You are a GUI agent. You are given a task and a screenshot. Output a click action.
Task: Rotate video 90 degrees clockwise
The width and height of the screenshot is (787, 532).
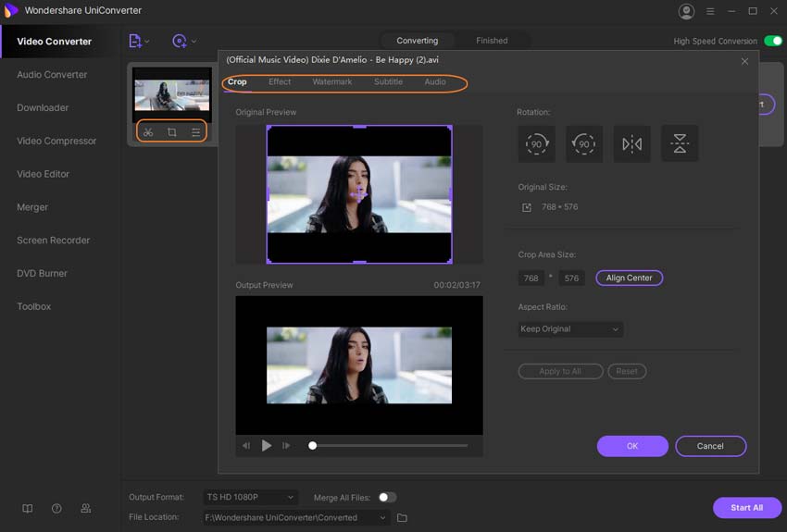536,144
